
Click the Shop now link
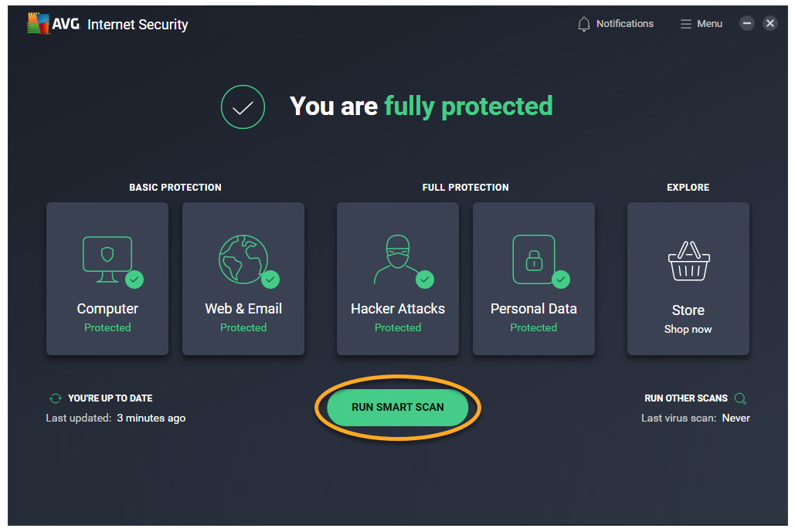coord(688,330)
